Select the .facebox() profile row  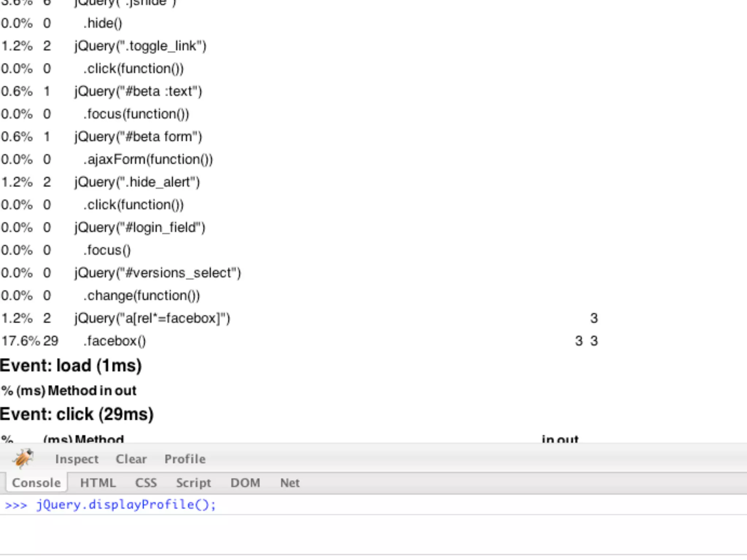[115, 341]
